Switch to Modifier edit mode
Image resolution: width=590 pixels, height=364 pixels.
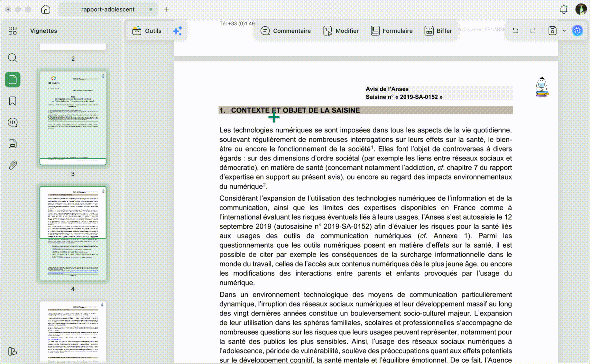341,31
